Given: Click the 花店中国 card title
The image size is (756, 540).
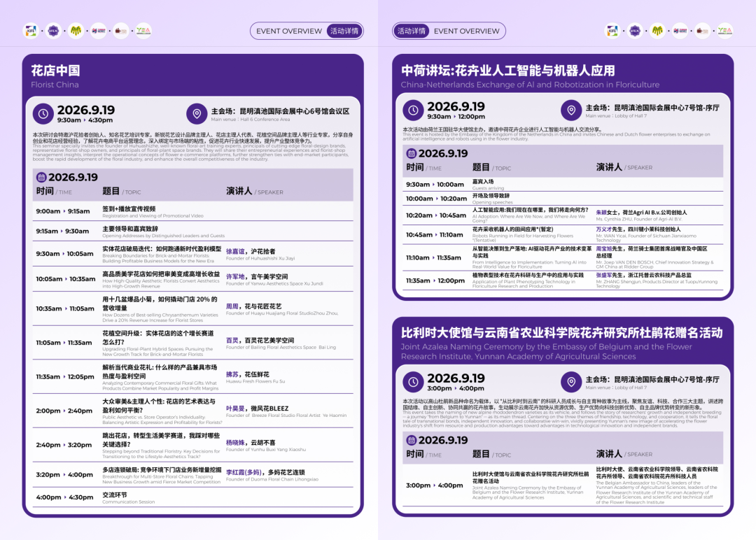Looking at the screenshot, I should [x=55, y=71].
